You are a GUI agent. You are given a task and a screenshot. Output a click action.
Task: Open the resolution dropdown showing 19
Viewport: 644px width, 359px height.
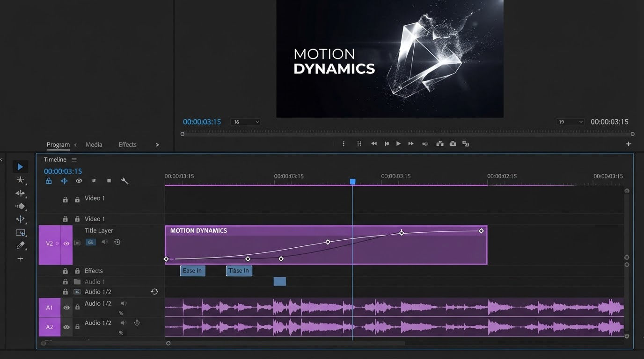click(571, 122)
